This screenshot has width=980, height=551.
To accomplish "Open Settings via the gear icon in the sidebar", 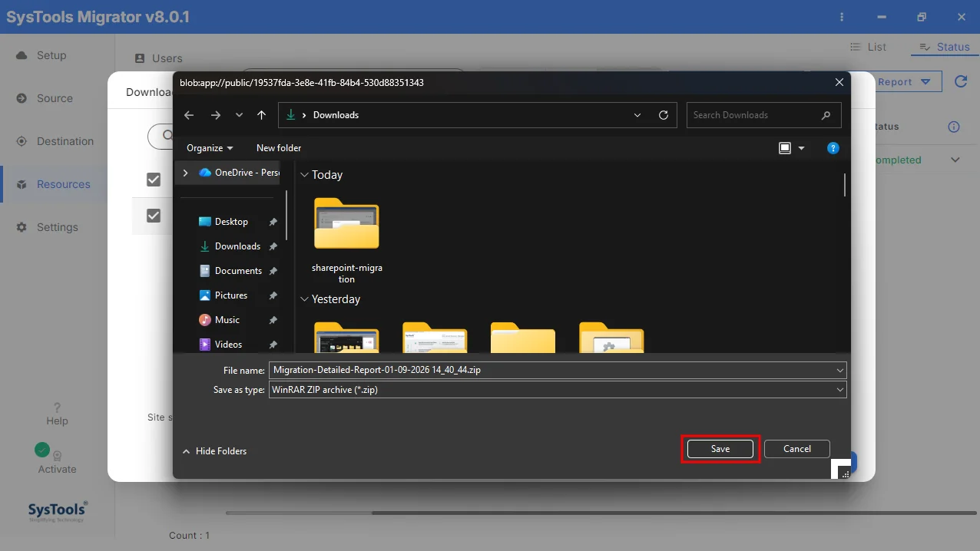I will 22,227.
